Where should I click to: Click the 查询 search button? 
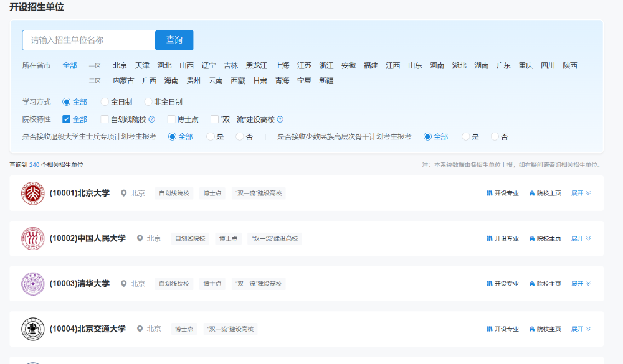(174, 40)
